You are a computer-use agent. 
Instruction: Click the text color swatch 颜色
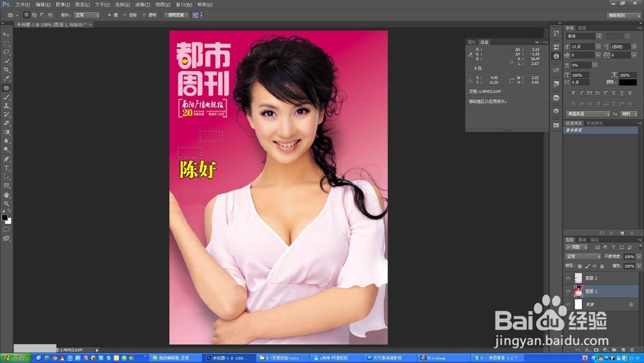(x=628, y=83)
